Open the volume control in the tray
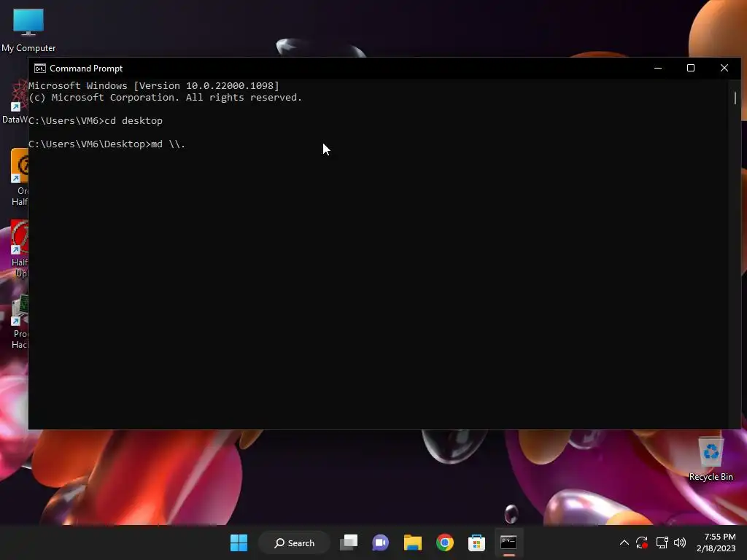 680,542
